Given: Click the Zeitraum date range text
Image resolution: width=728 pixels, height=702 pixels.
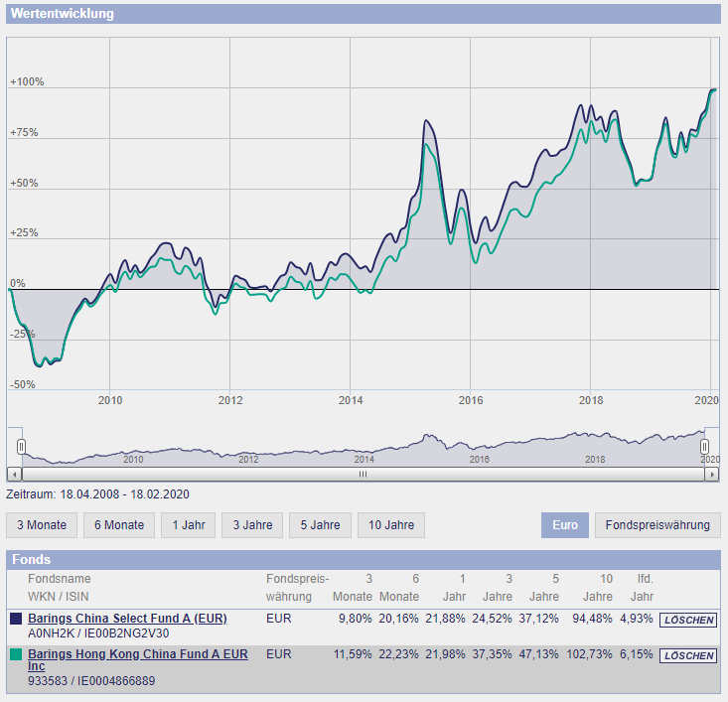Looking at the screenshot, I should click(x=97, y=494).
